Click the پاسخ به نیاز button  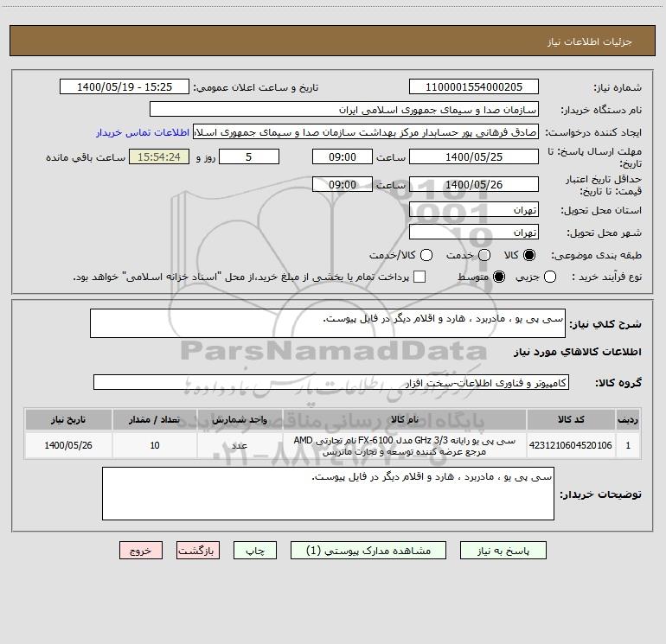pos(503,551)
